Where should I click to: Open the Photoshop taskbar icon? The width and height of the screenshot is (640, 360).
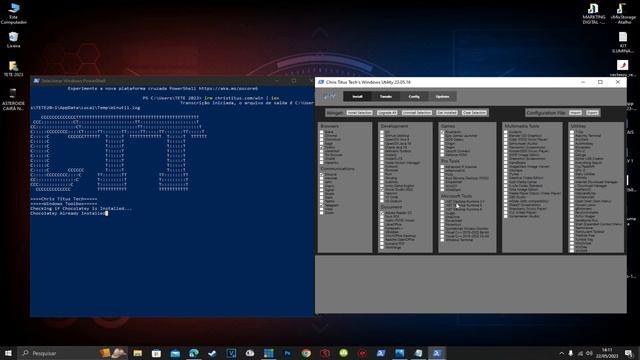[287, 353]
